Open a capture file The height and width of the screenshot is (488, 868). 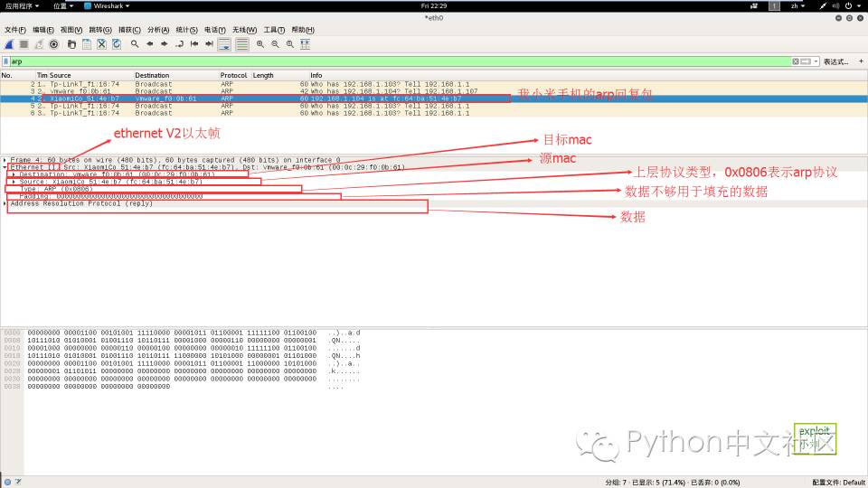pyautogui.click(x=71, y=44)
